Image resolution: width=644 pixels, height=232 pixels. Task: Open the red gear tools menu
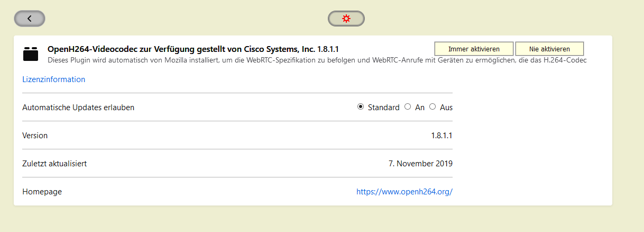[x=346, y=19]
